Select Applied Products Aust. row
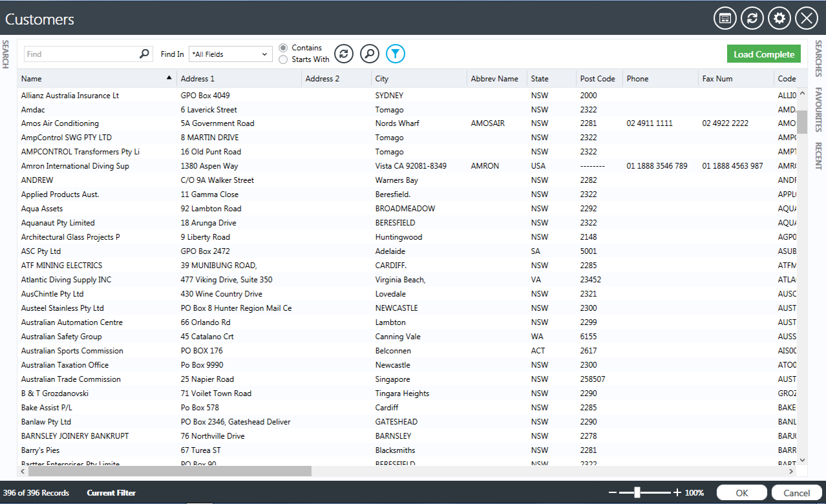 407,194
